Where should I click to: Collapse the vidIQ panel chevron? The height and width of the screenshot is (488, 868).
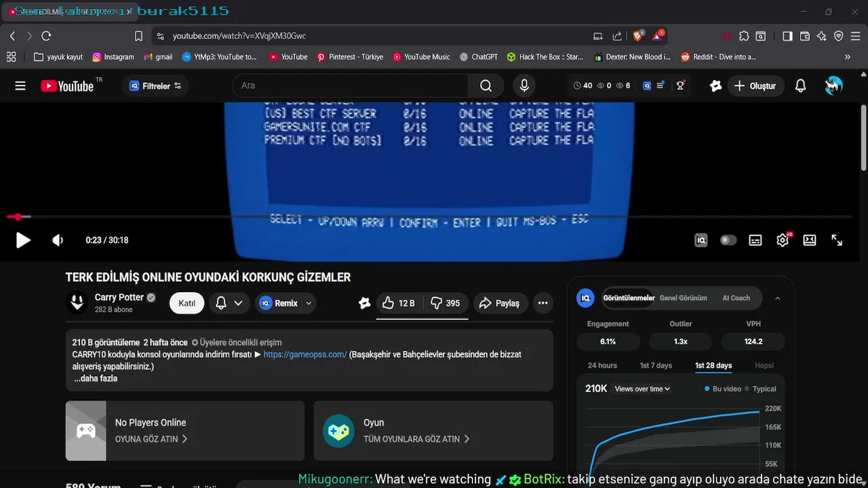[x=777, y=298]
